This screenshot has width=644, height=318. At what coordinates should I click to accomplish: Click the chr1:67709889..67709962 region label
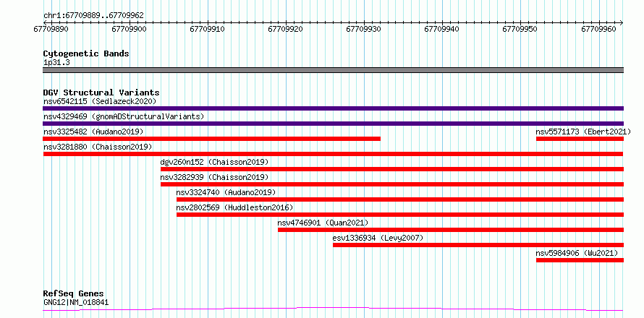[x=93, y=16]
